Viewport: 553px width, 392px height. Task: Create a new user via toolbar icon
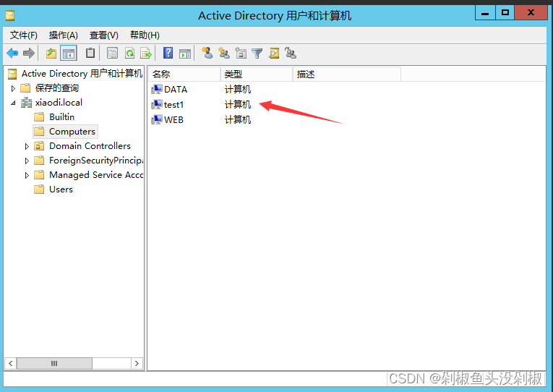tap(207, 54)
